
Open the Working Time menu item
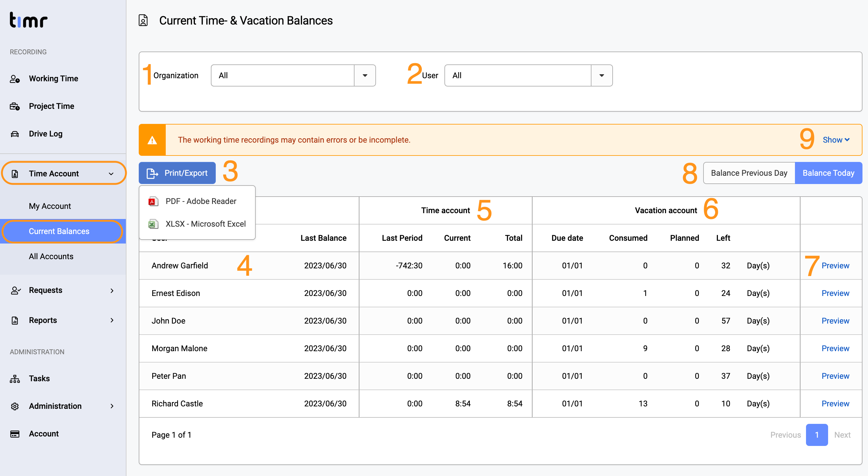point(63,79)
